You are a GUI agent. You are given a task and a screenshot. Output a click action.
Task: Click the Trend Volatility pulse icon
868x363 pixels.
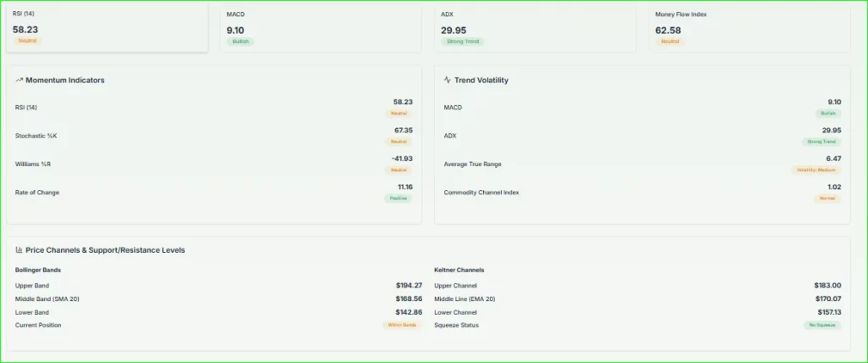click(448, 80)
